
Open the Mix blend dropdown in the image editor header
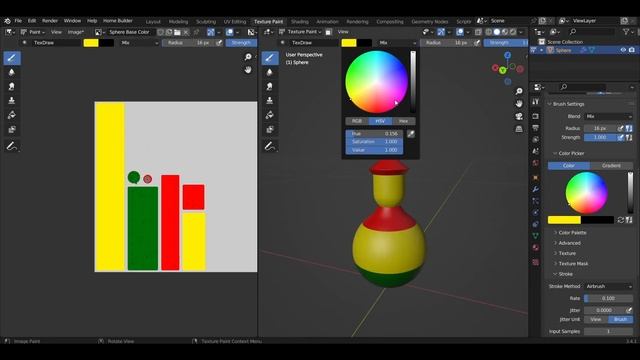coord(139,42)
